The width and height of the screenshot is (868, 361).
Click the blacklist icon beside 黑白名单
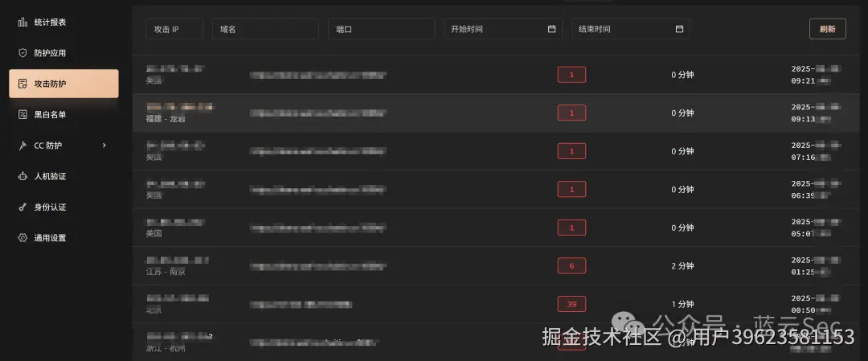23,115
